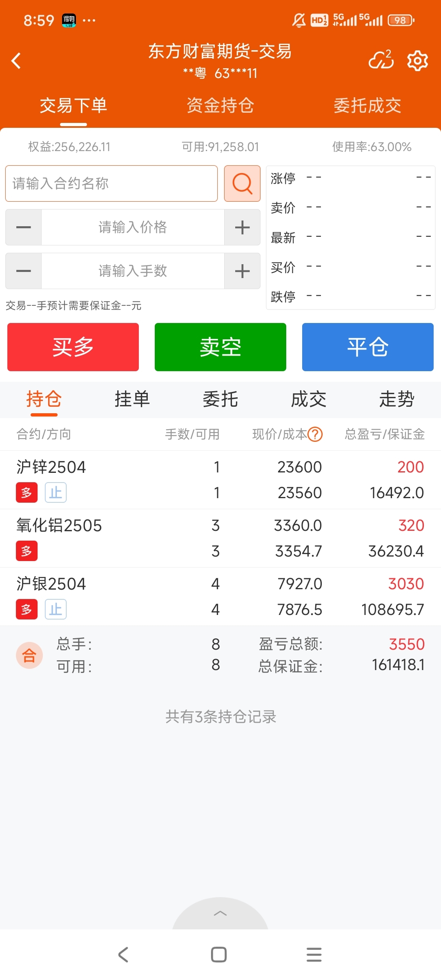Tap the stop-loss 止 icon on 沪银2504
Screen dimensions: 441x980
56,609
